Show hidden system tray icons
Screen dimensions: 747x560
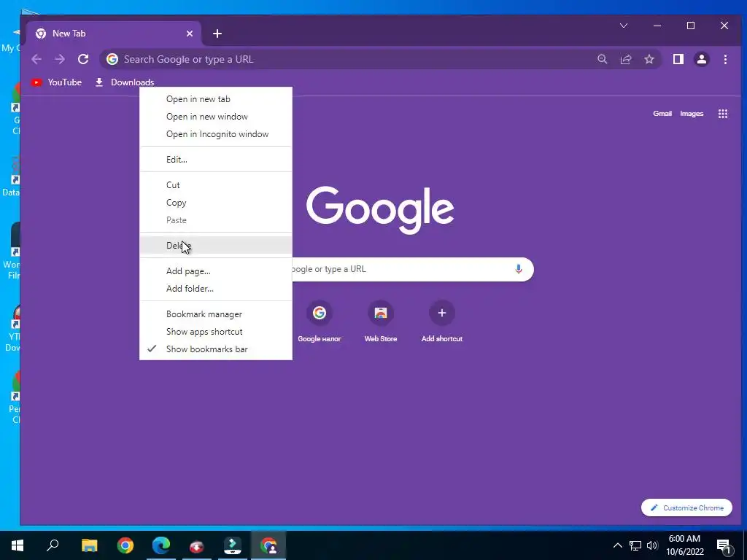[617, 545]
